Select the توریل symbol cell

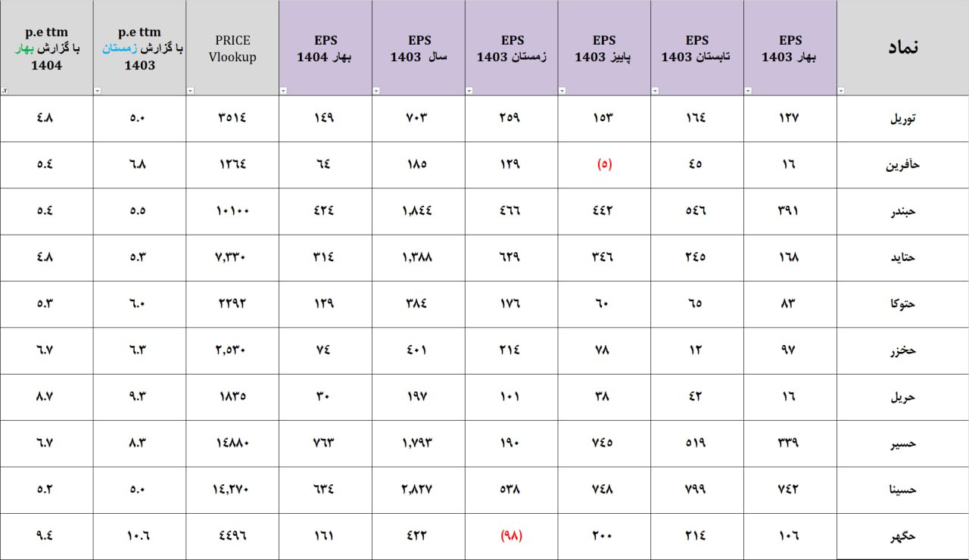903,118
